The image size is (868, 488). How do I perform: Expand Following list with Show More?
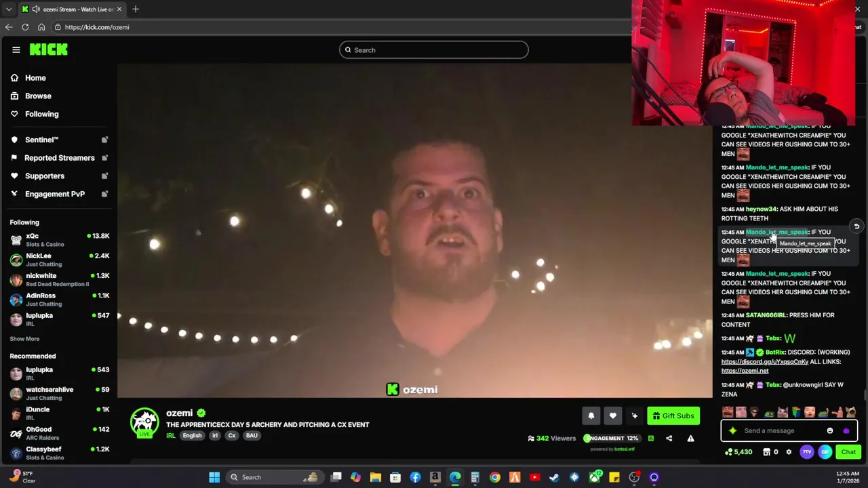tap(24, 339)
